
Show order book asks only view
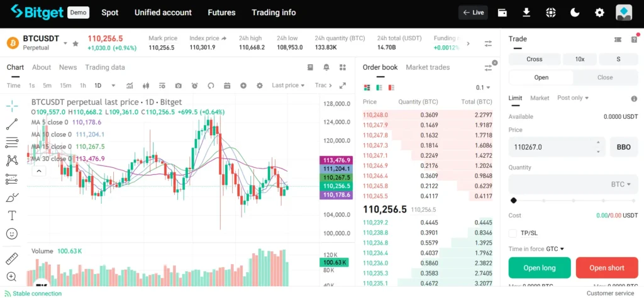coord(391,87)
